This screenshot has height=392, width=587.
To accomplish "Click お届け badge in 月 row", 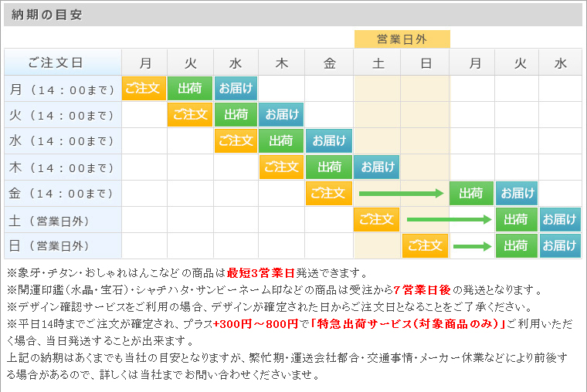I will click(236, 88).
